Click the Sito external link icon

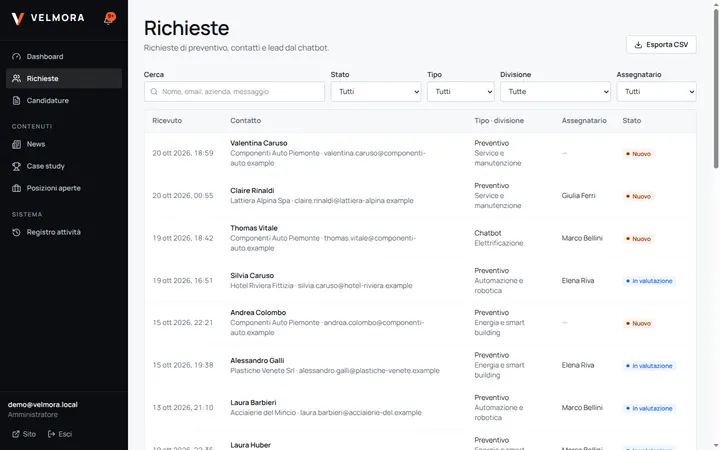[x=16, y=434]
